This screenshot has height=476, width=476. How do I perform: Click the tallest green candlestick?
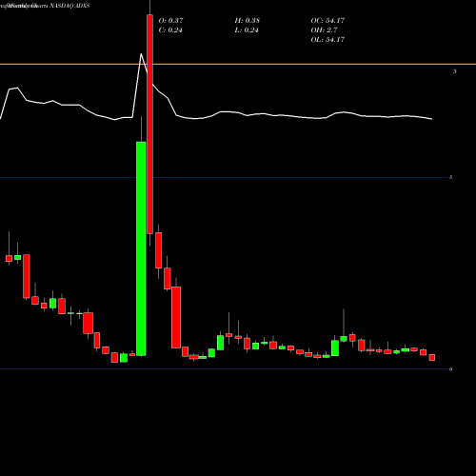click(x=141, y=248)
